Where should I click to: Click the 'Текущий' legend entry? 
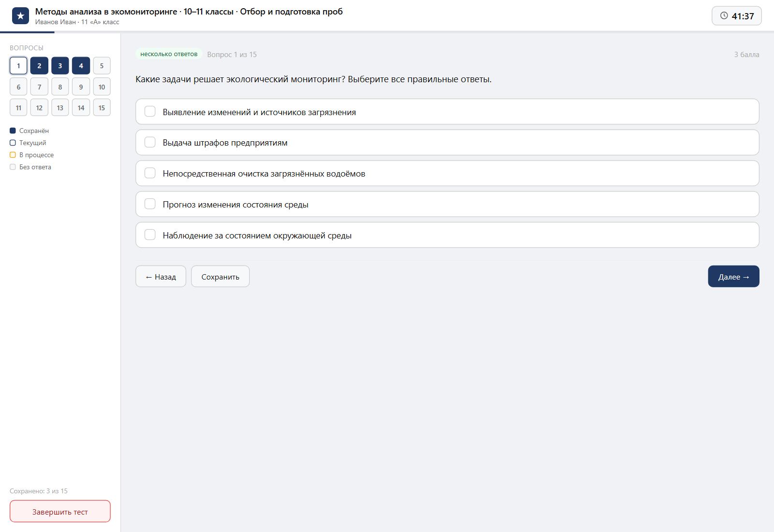28,143
